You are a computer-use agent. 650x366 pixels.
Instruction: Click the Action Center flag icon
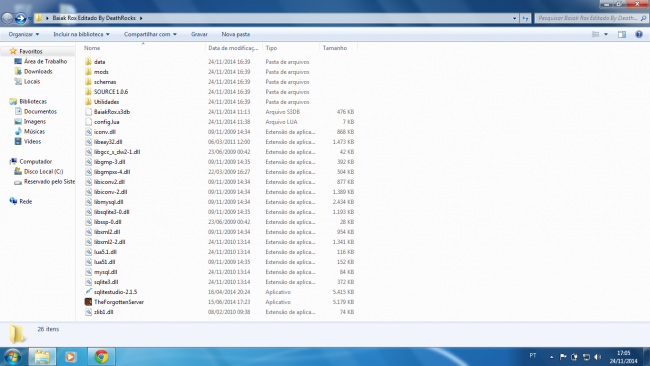click(x=563, y=356)
